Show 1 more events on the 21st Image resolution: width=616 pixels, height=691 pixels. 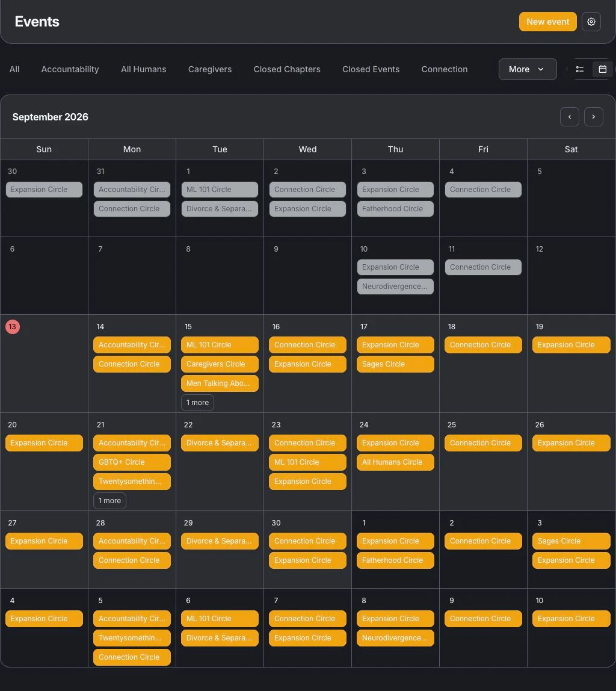click(x=109, y=501)
